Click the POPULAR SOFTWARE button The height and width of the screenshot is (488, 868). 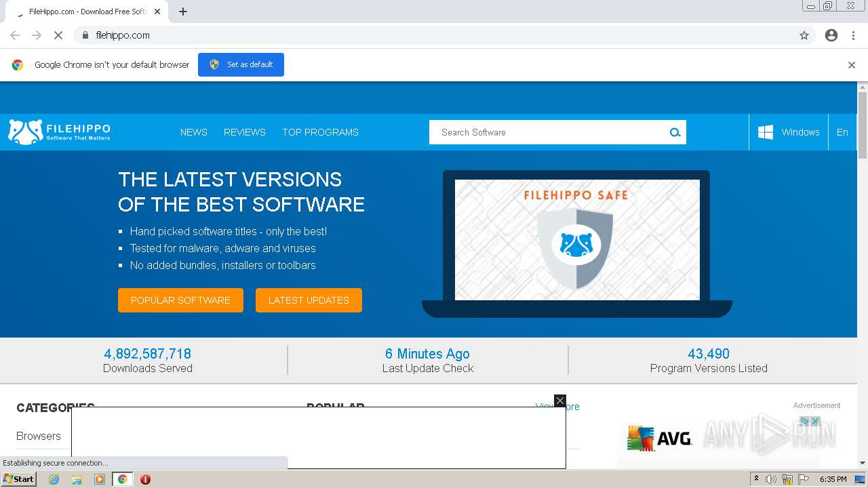click(180, 300)
